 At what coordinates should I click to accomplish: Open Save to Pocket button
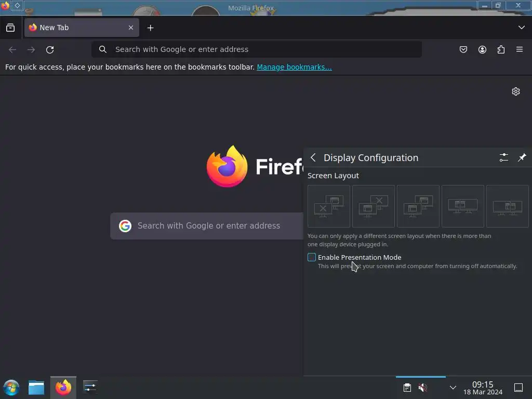click(x=463, y=49)
